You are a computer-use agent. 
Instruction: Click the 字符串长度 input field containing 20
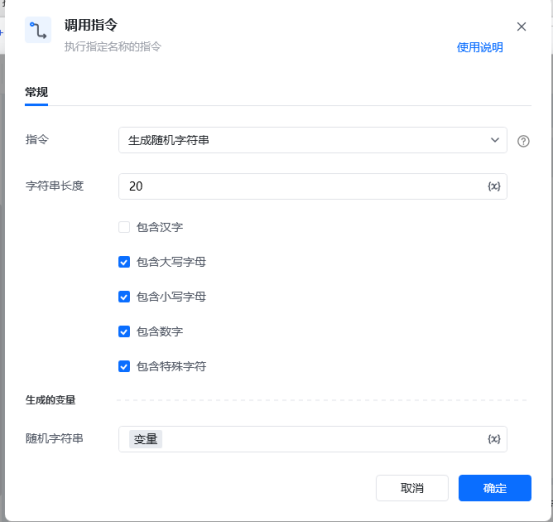(313, 186)
